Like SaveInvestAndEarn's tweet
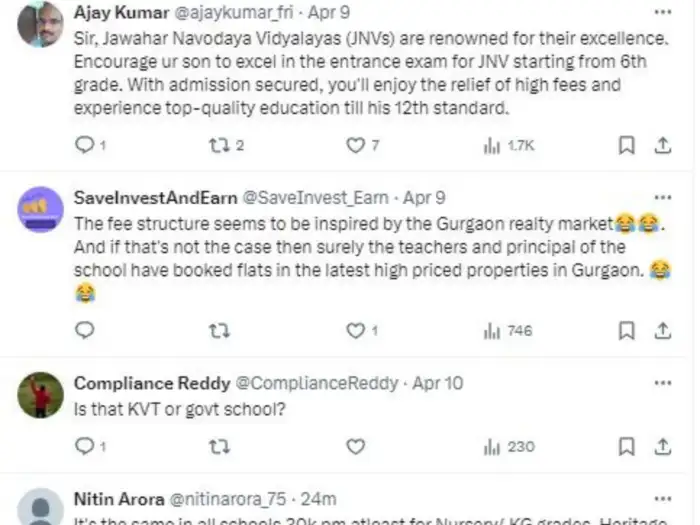The height and width of the screenshot is (525, 700). point(355,330)
